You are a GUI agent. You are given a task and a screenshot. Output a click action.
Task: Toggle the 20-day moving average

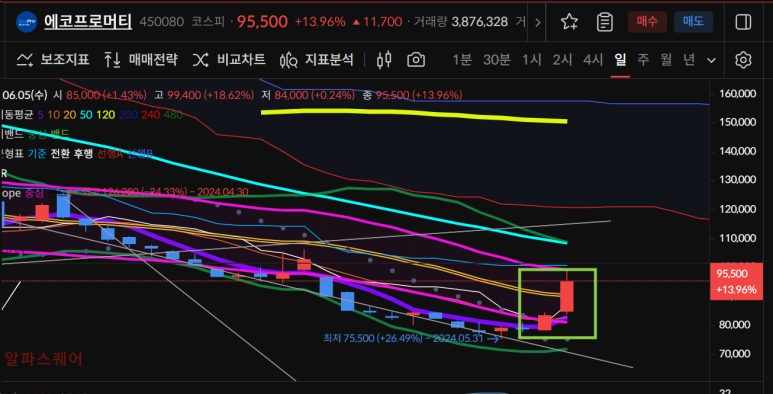[x=70, y=115]
